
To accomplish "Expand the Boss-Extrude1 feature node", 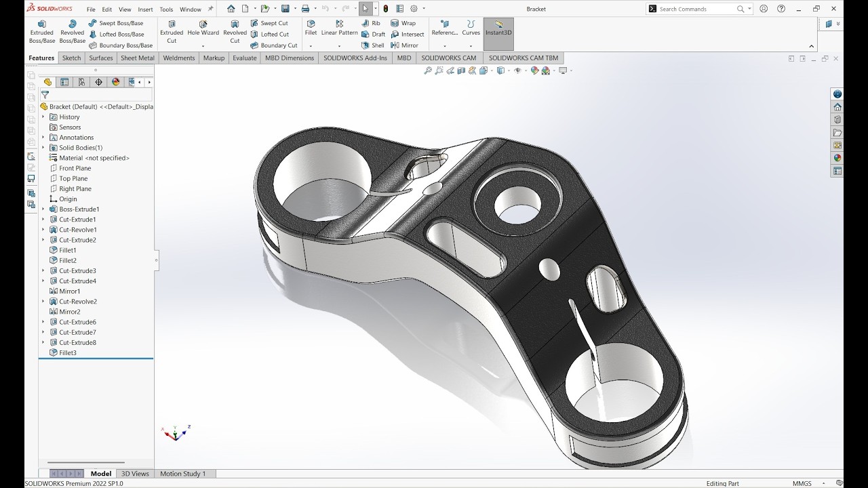I will click(43, 209).
